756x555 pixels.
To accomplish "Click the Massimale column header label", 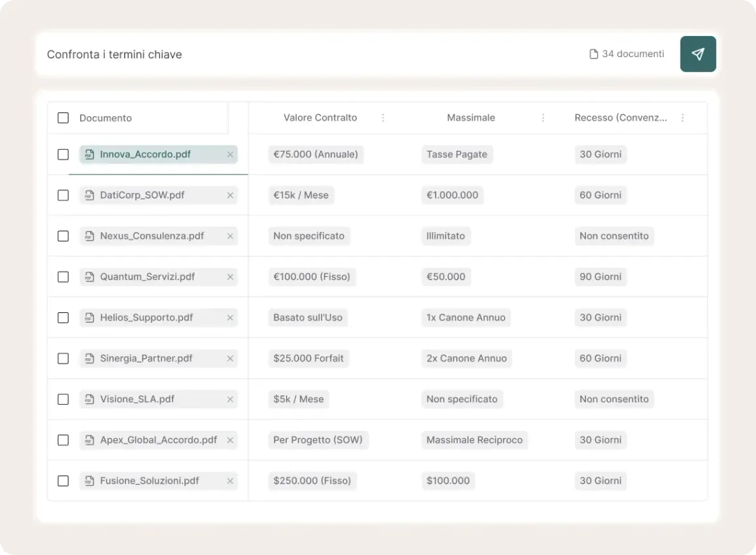I will (x=471, y=118).
